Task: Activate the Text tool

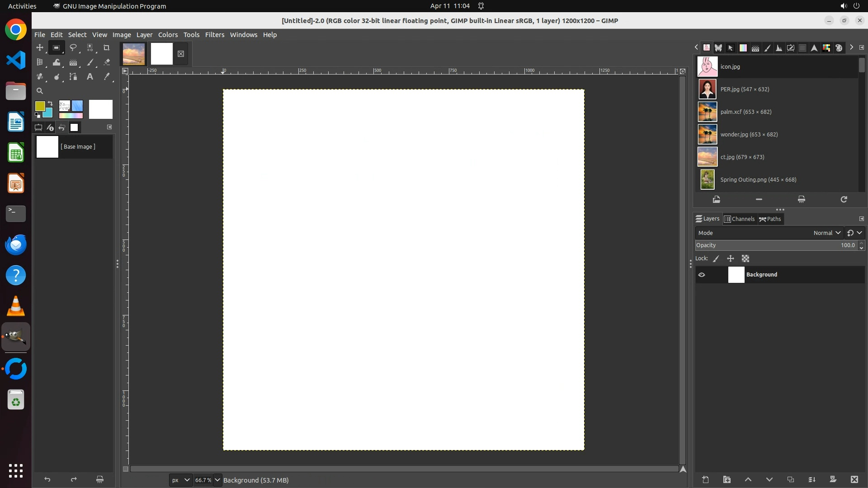Action: tap(90, 77)
